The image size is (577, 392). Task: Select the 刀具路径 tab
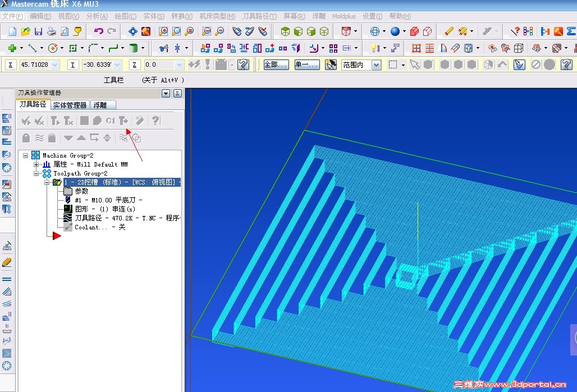(33, 104)
